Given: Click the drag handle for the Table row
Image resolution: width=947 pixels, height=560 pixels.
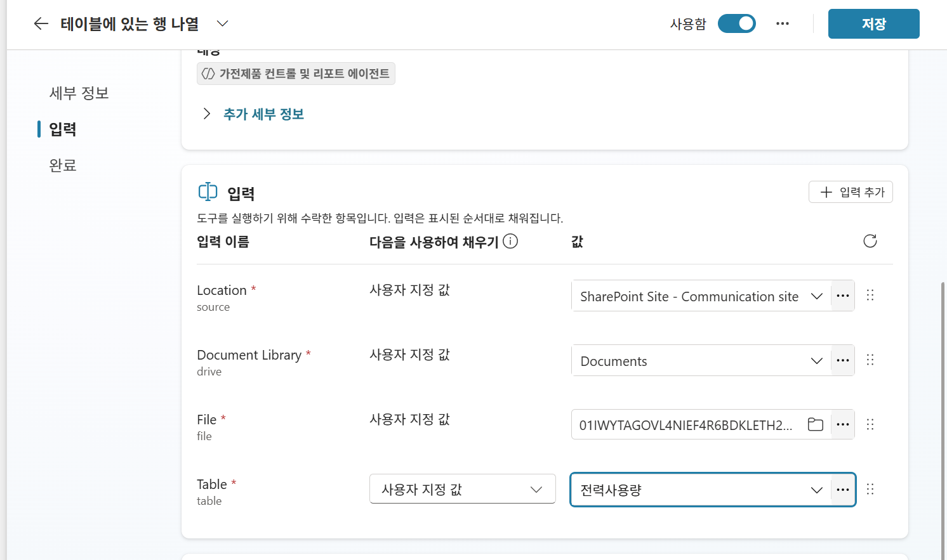Looking at the screenshot, I should coord(870,489).
